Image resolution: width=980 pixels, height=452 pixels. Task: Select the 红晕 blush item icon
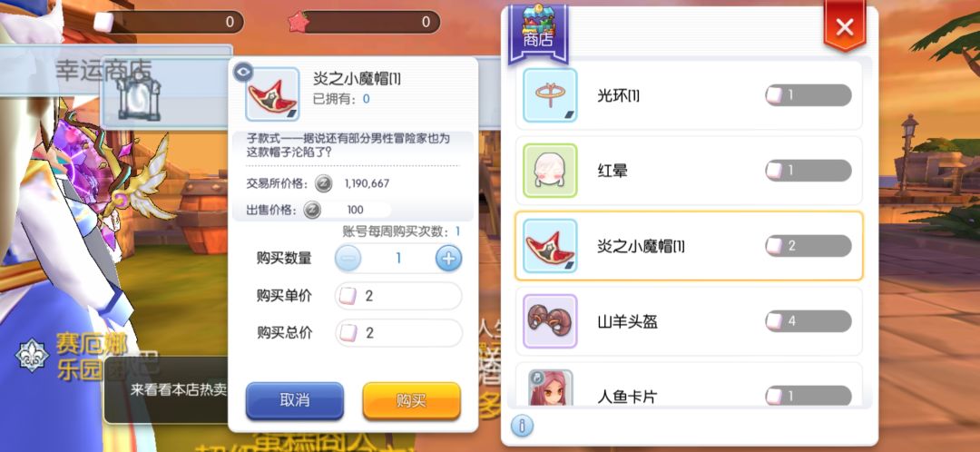click(x=550, y=171)
